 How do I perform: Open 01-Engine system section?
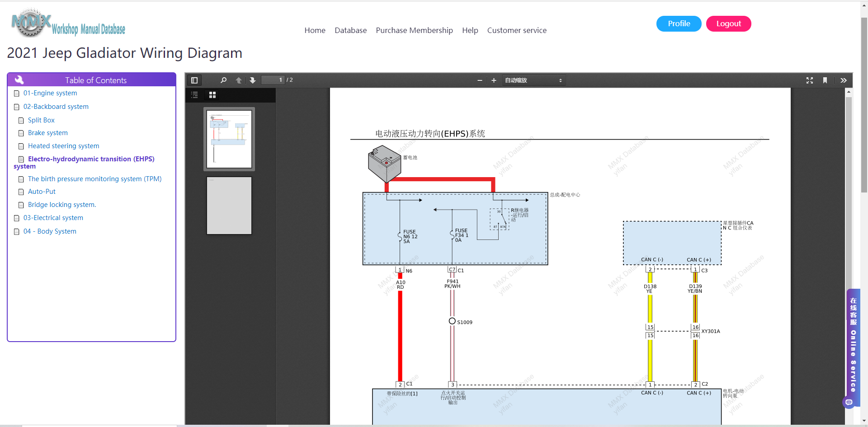point(50,93)
